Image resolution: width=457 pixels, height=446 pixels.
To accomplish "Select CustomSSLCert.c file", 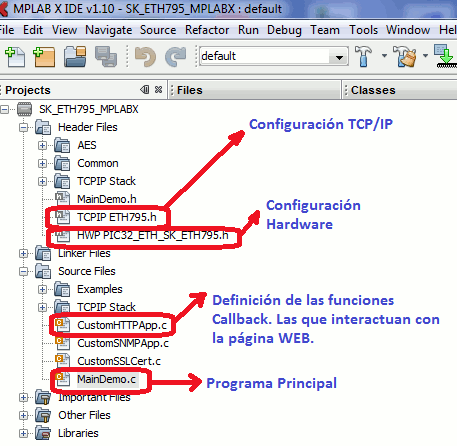I will [x=119, y=361].
